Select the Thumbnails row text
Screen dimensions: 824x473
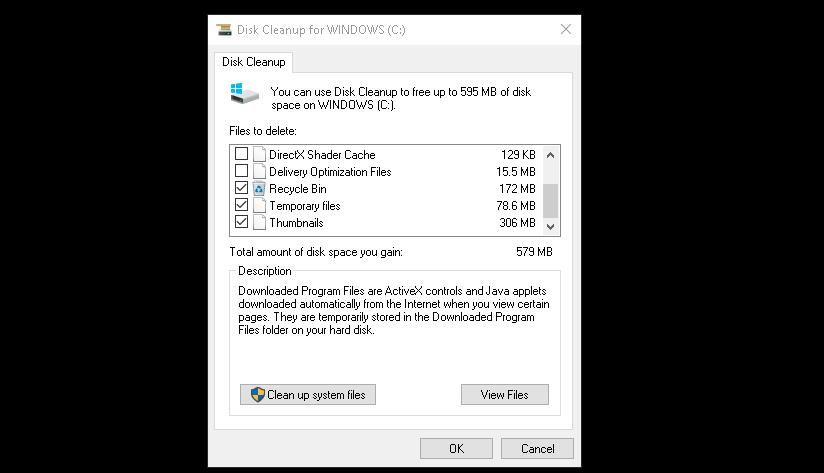click(296, 223)
